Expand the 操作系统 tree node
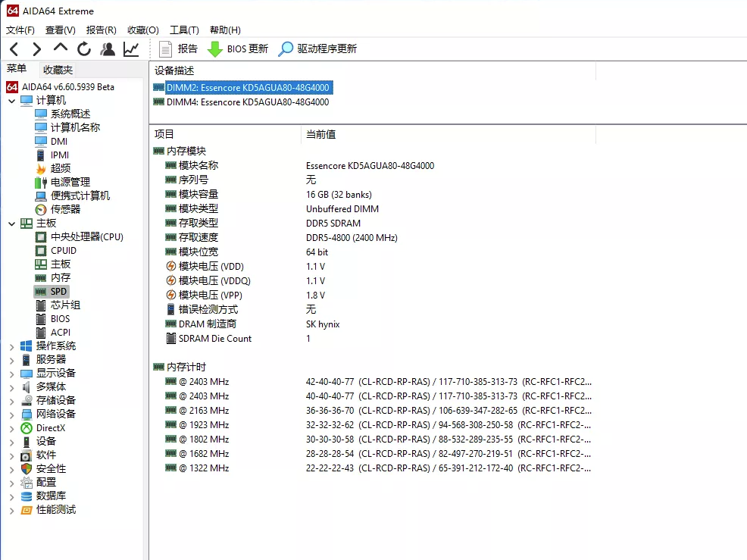747x560 pixels. tap(12, 346)
